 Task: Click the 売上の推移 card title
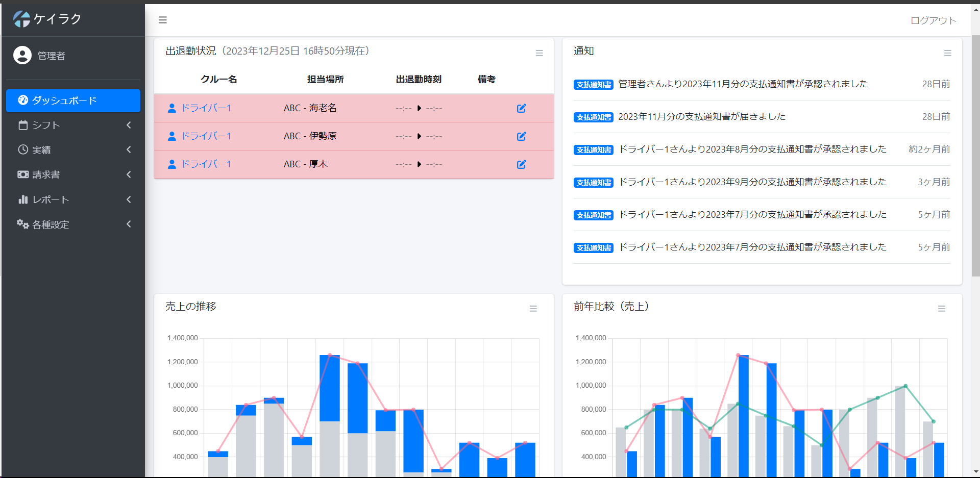click(x=191, y=306)
